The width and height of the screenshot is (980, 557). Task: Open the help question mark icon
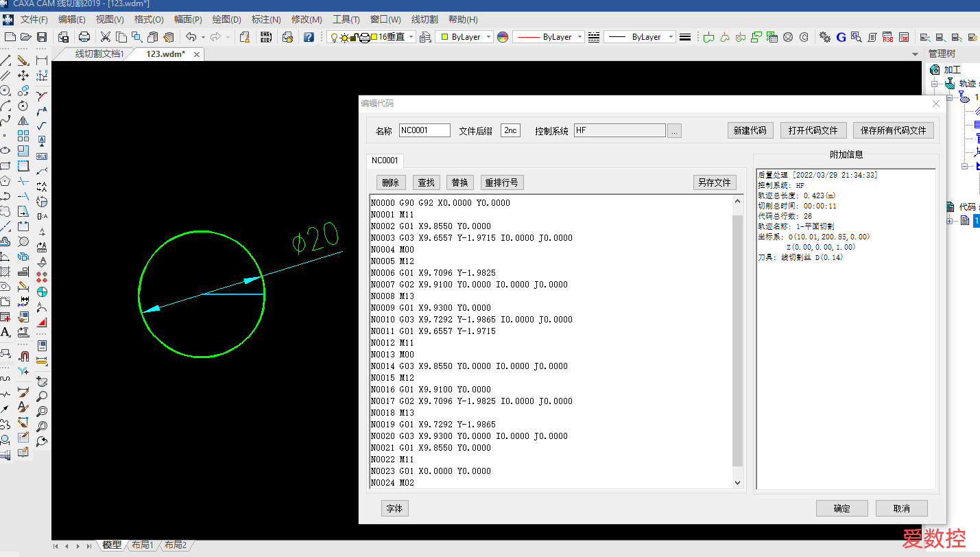(x=309, y=37)
